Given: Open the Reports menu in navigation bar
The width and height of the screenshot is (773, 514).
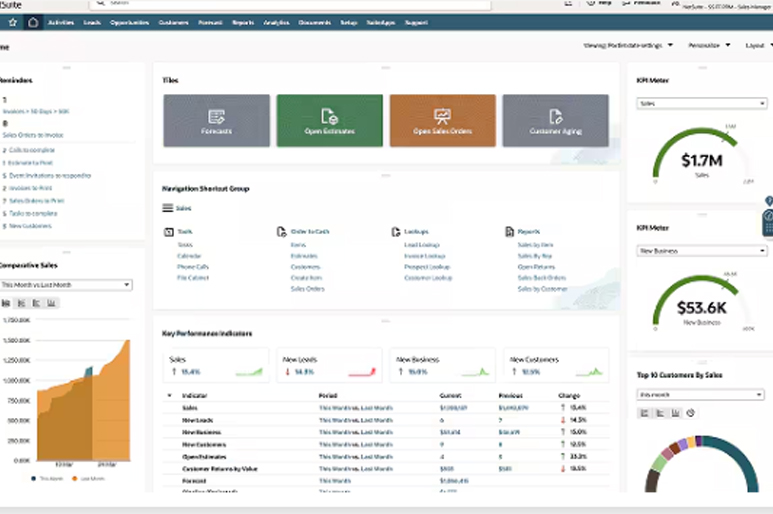Looking at the screenshot, I should (242, 22).
